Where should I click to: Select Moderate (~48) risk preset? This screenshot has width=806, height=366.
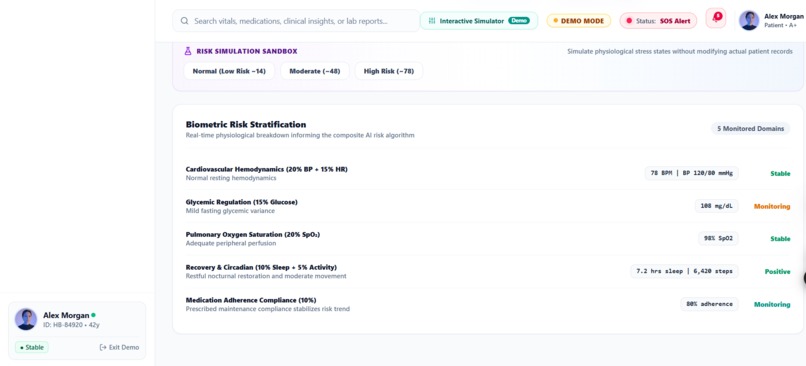[315, 71]
